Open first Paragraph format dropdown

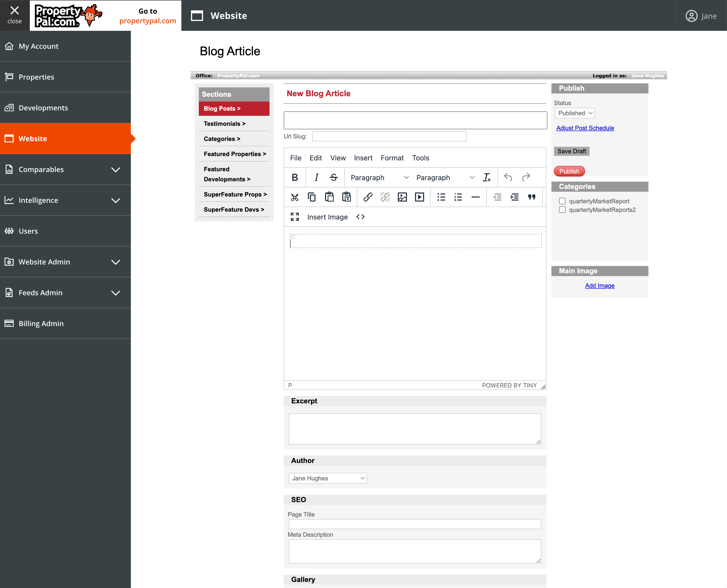click(x=379, y=178)
